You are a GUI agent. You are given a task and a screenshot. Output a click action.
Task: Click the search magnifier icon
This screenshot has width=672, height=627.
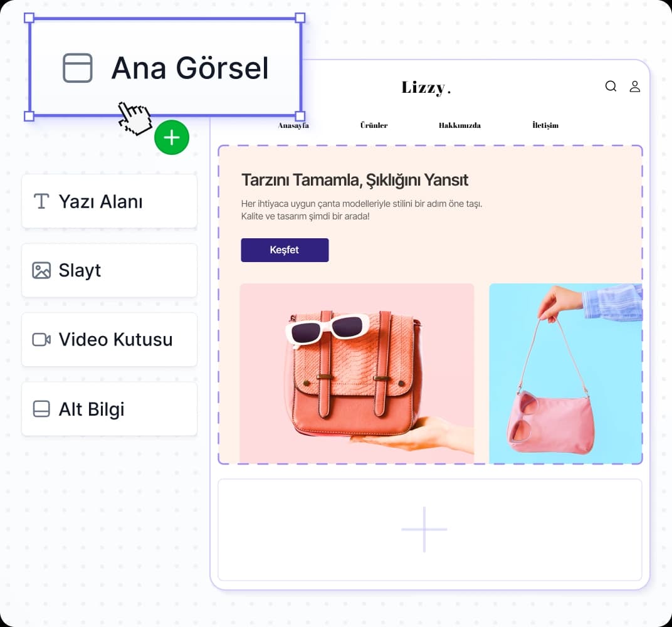[611, 87]
